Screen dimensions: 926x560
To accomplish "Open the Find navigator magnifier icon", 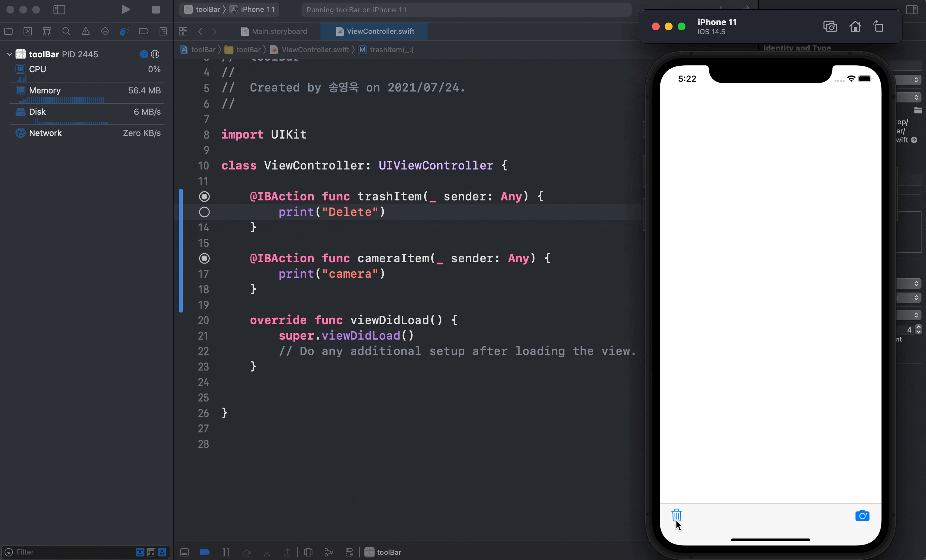I will (66, 31).
